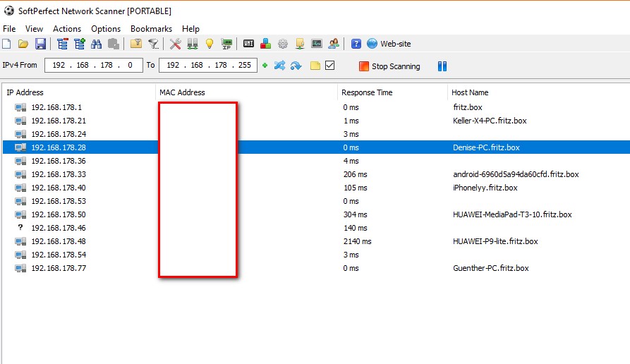Save results with the floppy disk icon

click(x=40, y=44)
